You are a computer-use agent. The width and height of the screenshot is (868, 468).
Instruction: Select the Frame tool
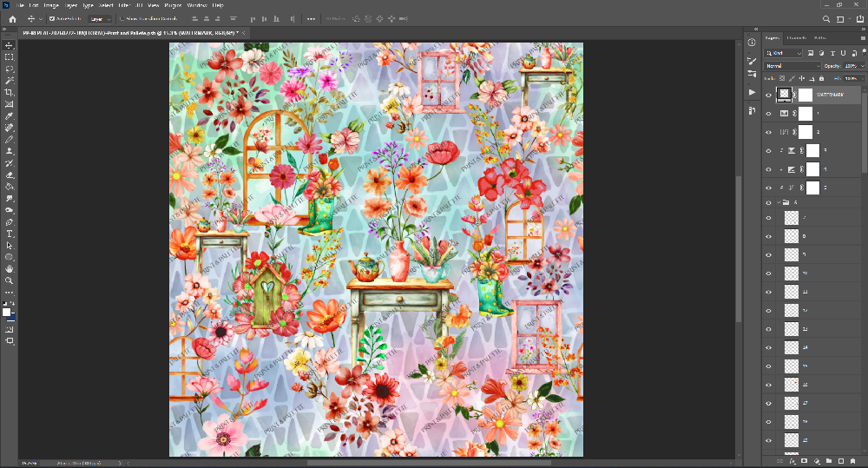10,104
